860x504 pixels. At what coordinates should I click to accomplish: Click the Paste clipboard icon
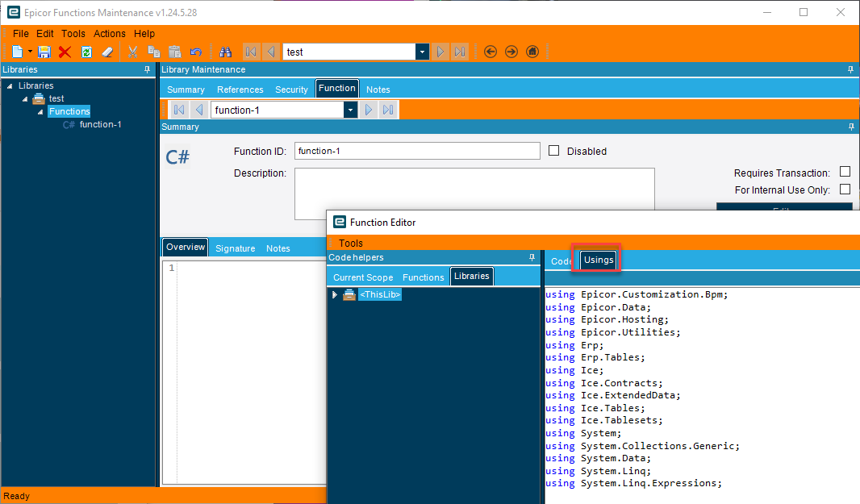pos(175,52)
